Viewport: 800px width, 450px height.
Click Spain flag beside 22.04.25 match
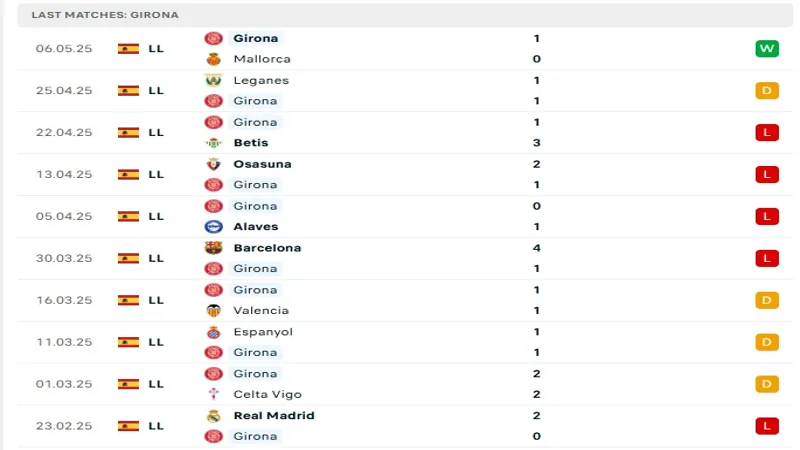click(x=128, y=132)
